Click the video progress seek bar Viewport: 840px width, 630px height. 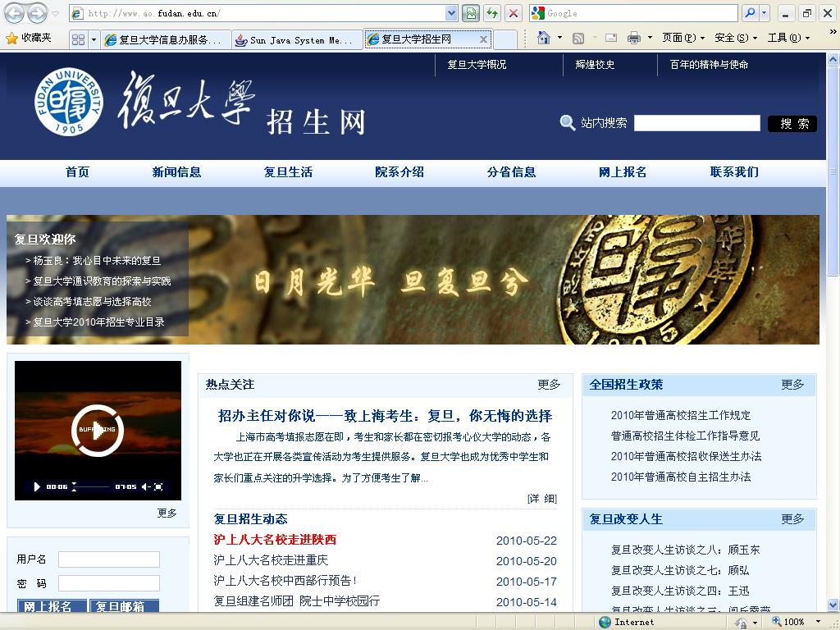[x=92, y=486]
